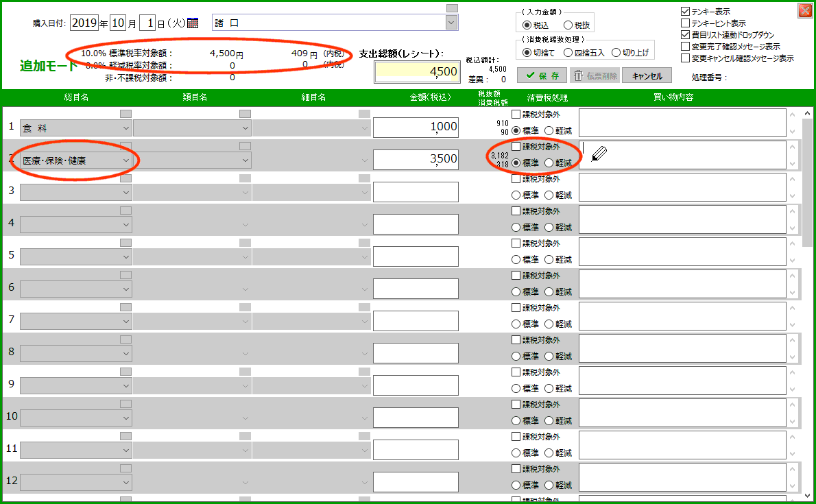The height and width of the screenshot is (504, 816).
Task: Select 四捨五入 rounding option
Action: pos(568,53)
